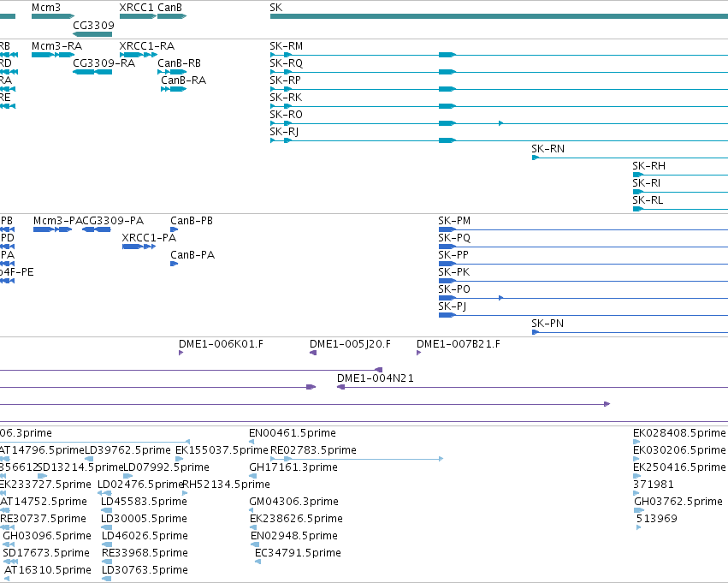Click the DME1-006K01.F clone label
This screenshot has width=728, height=583.
(x=221, y=344)
